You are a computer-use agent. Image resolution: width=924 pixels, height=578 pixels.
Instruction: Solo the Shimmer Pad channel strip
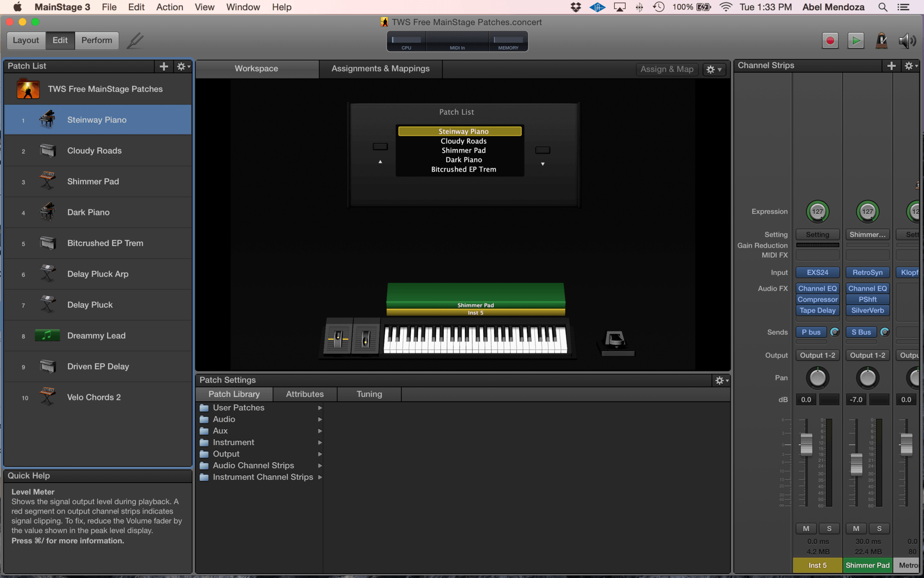coord(879,528)
